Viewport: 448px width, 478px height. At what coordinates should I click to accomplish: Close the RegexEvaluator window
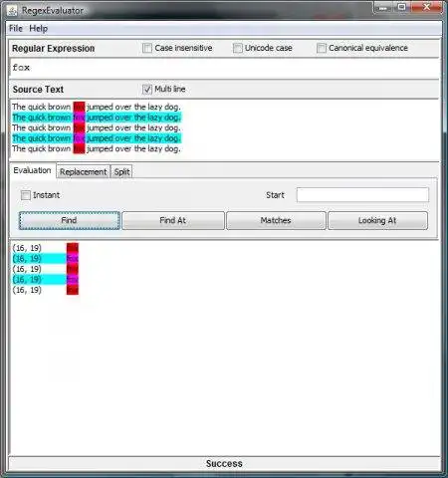pyautogui.click(x=427, y=8)
